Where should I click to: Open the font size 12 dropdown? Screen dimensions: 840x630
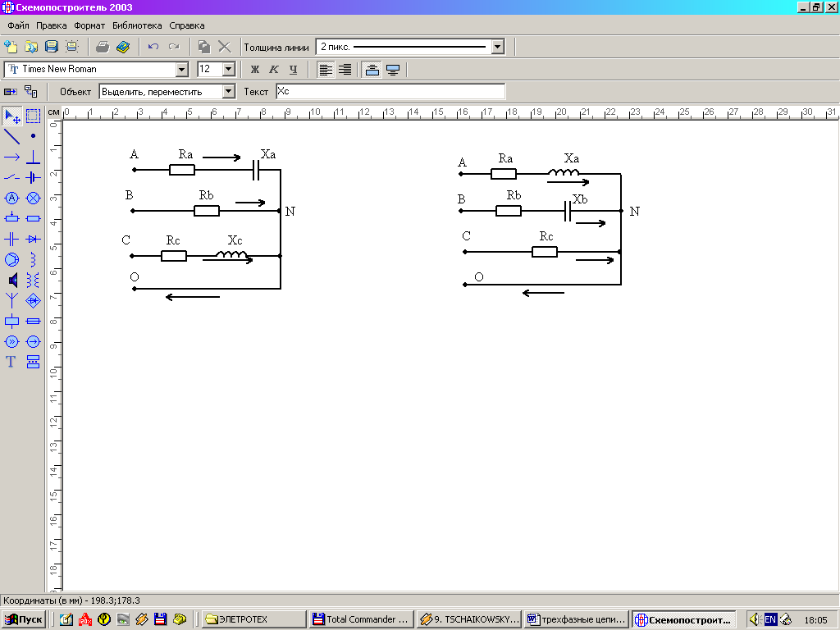229,69
